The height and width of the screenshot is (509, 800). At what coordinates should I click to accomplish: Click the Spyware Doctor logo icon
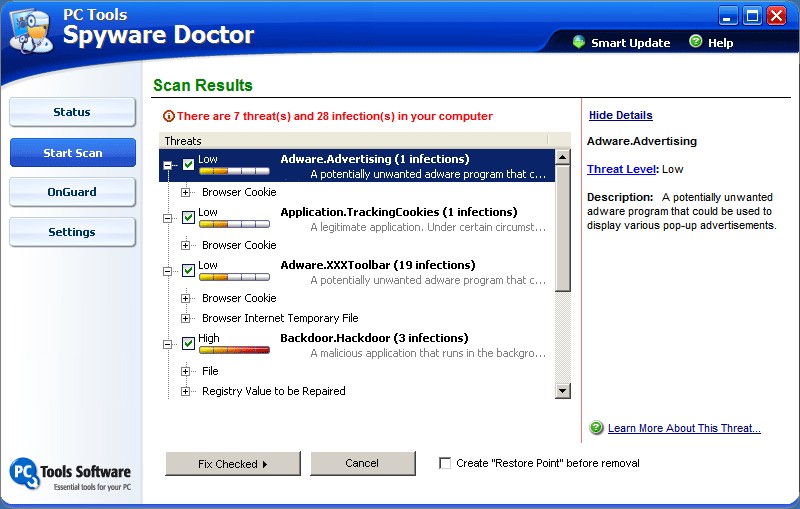(32, 31)
